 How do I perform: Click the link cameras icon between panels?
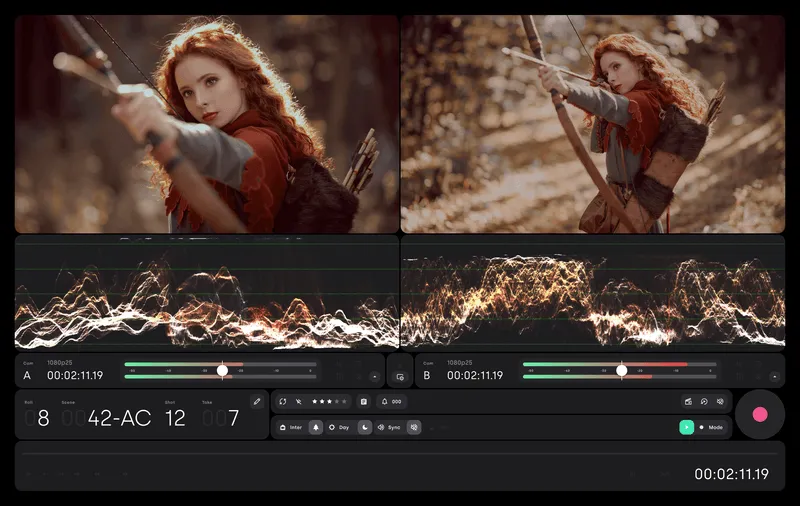400,377
